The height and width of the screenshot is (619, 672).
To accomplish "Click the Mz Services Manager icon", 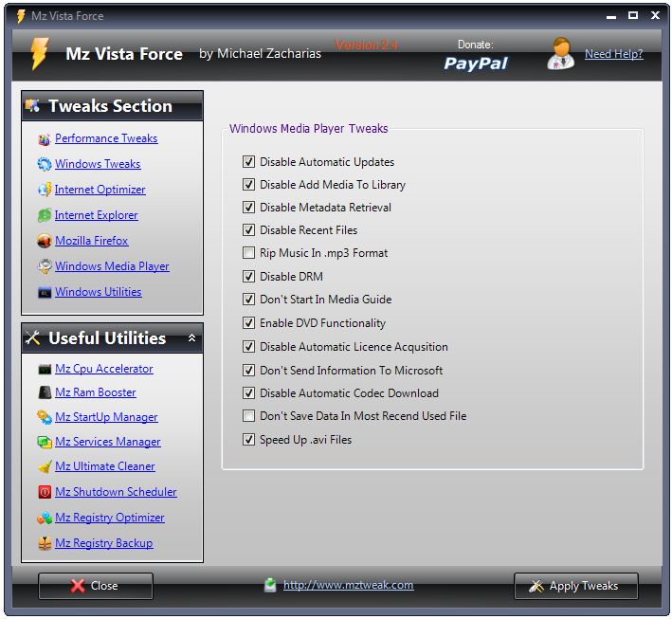I will pos(45,442).
